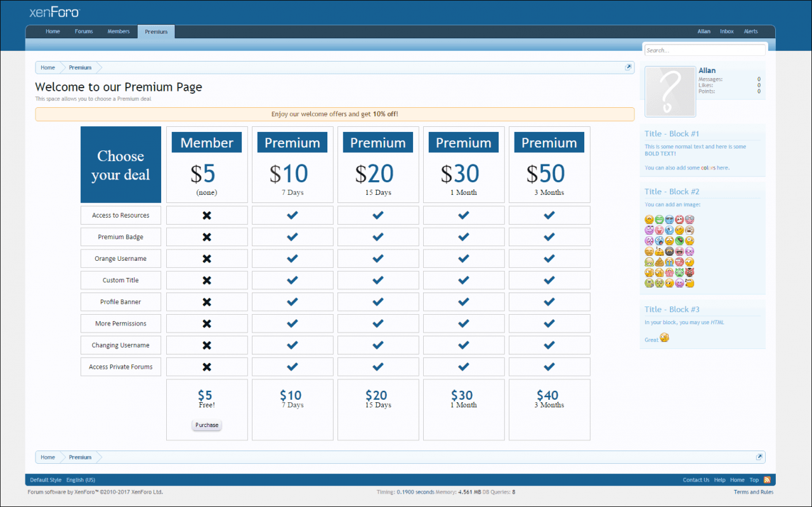Click $10 plan checkmark for Profile Banner
The image size is (812, 507).
tap(292, 301)
